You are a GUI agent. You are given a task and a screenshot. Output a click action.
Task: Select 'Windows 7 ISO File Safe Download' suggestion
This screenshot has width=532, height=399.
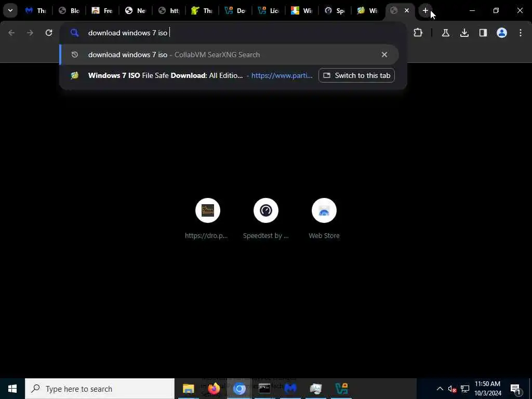click(188, 75)
